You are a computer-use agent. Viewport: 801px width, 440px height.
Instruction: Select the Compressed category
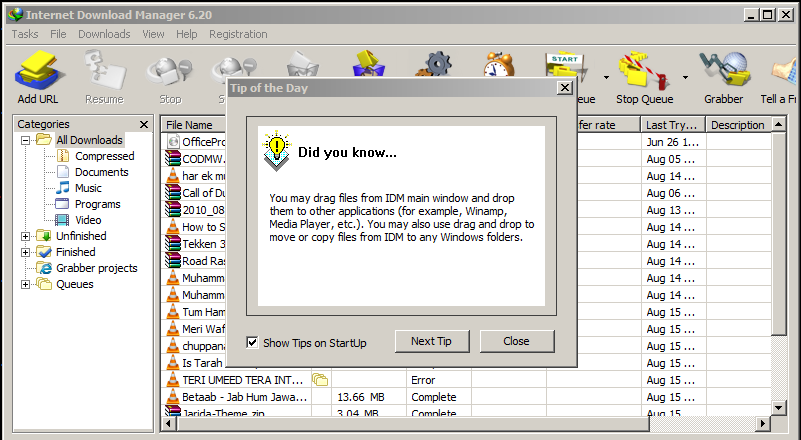(x=104, y=156)
